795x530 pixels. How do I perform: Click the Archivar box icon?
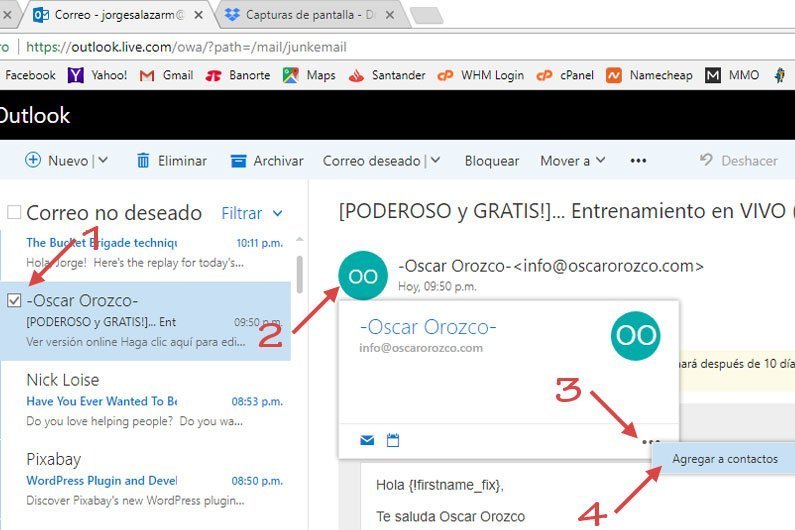click(x=238, y=161)
